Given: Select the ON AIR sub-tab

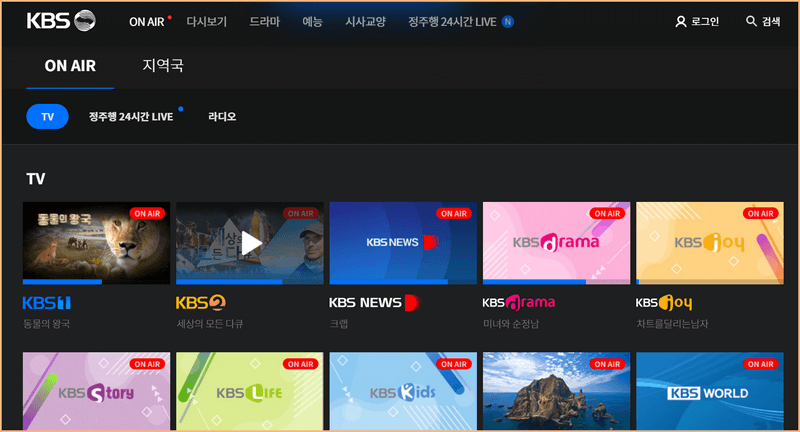Looking at the screenshot, I should pyautogui.click(x=70, y=66).
